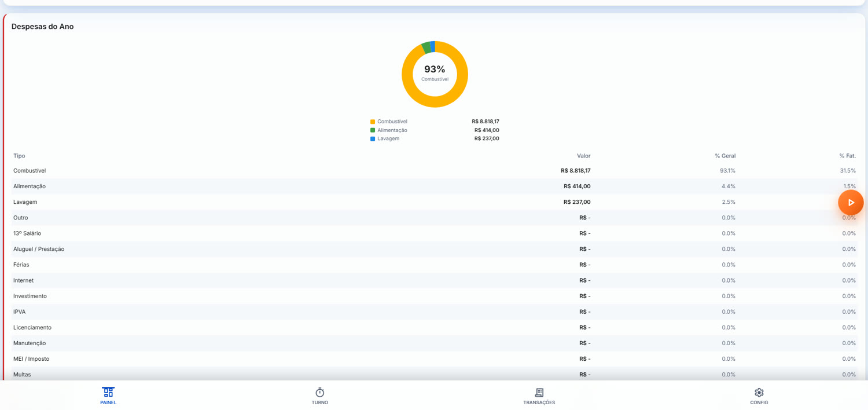The width and height of the screenshot is (868, 410).
Task: Open the Transações receipt icon
Action: 539,392
